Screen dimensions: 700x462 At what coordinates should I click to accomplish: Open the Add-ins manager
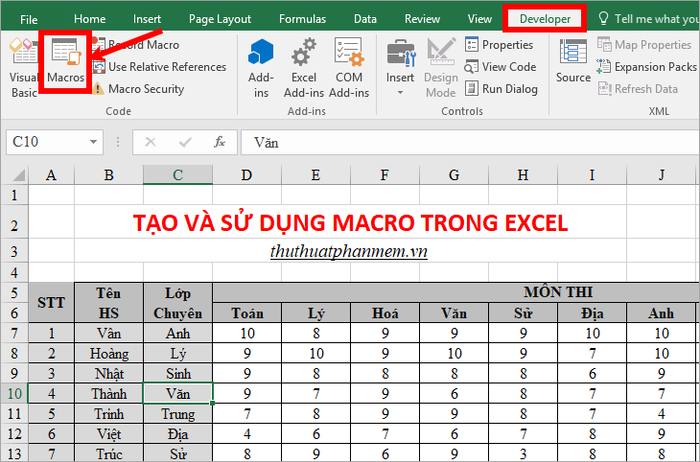point(261,68)
